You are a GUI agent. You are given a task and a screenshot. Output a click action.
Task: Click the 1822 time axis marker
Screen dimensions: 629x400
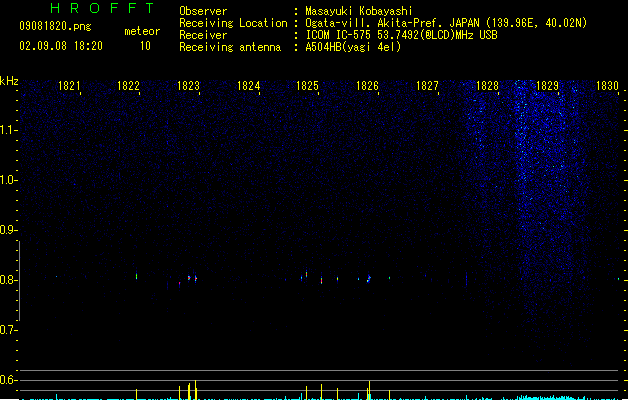[128, 86]
